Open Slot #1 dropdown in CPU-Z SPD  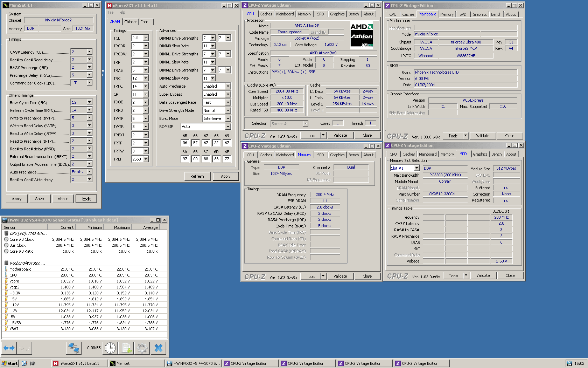(416, 168)
